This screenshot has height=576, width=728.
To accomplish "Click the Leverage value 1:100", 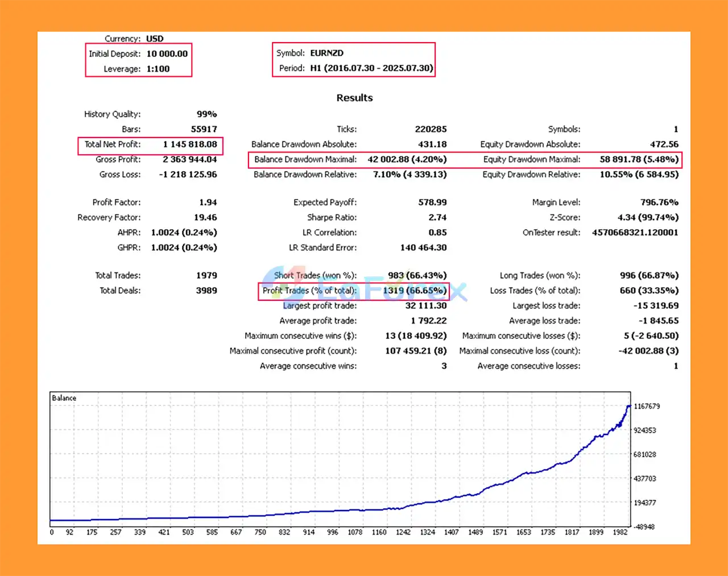I will (x=158, y=69).
